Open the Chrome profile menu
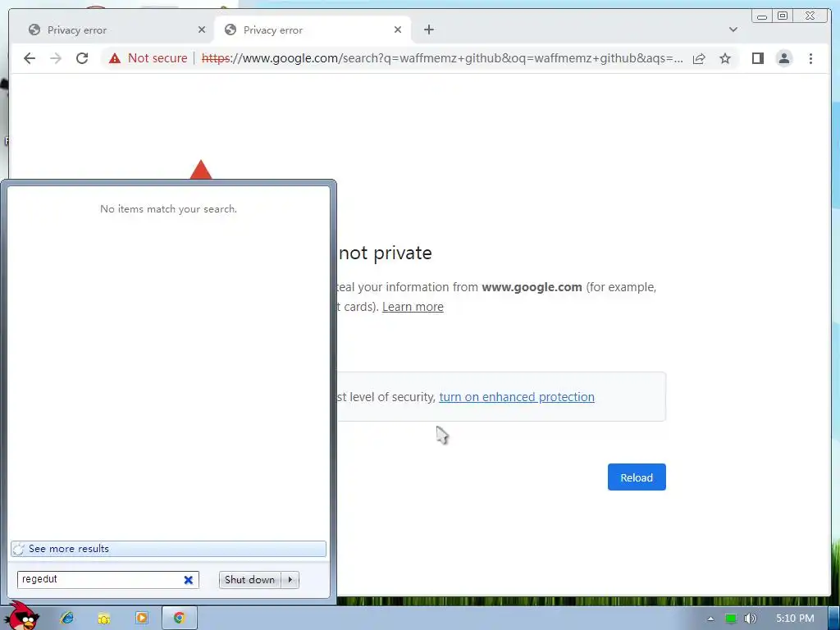The width and height of the screenshot is (840, 630). coord(783,58)
